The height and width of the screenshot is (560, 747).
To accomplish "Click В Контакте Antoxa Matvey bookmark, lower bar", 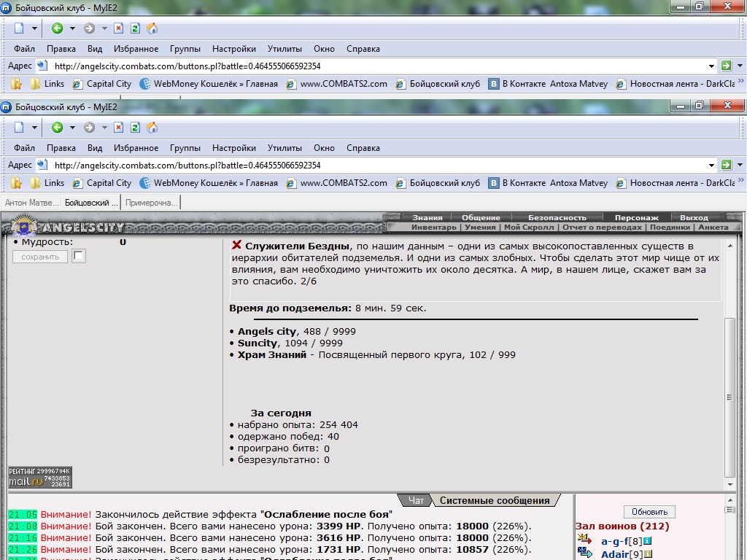I will tap(549, 183).
